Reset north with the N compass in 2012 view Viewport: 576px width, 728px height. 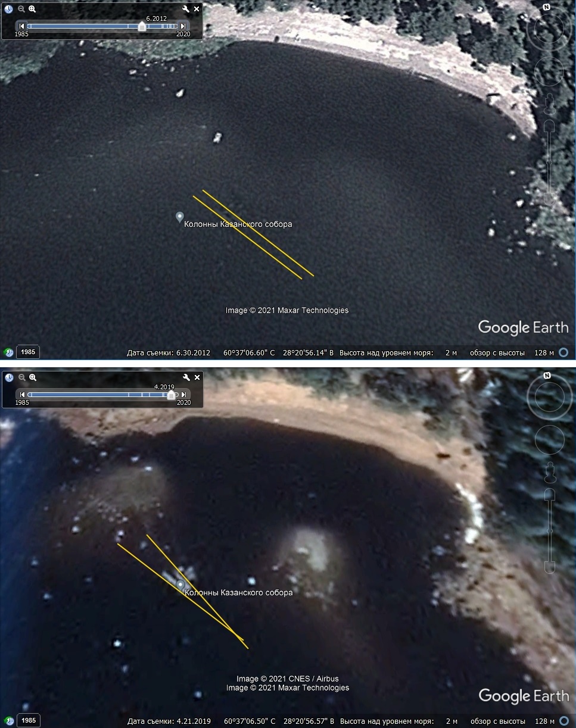547,7
